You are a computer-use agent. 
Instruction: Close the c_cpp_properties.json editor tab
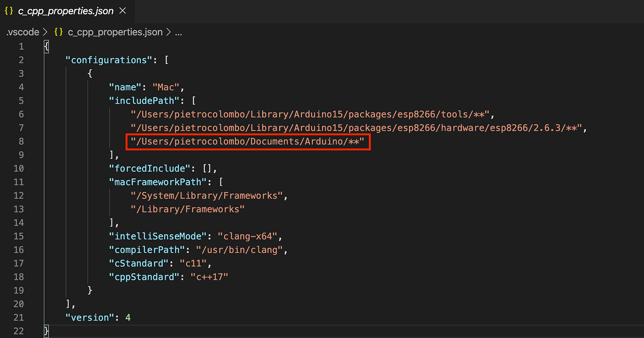click(x=121, y=11)
